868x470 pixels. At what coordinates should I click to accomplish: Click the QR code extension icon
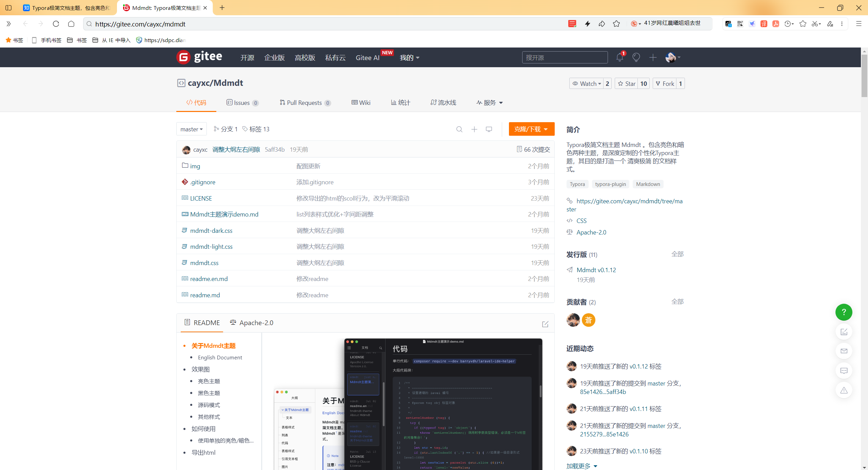click(740, 24)
